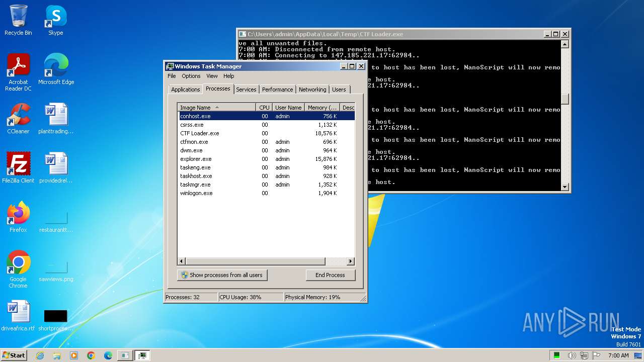Open the planttrading document icon
Screen dimensions: 644x362
[56, 118]
